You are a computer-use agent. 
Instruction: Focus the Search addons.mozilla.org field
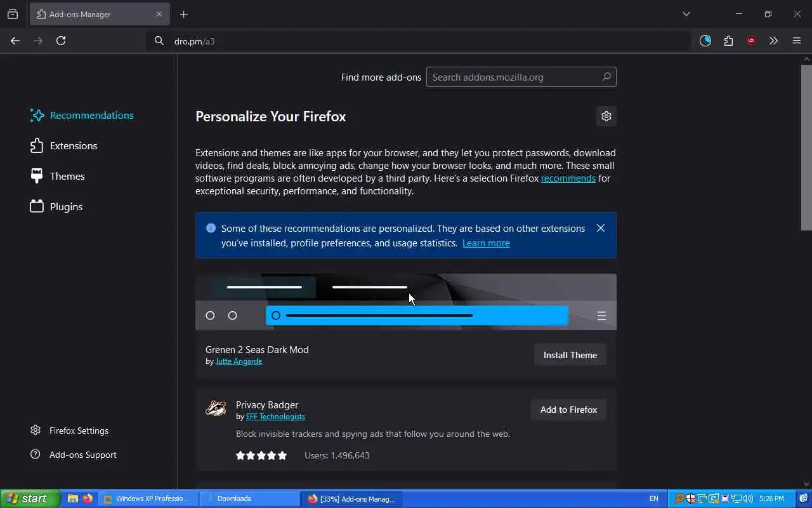click(521, 77)
